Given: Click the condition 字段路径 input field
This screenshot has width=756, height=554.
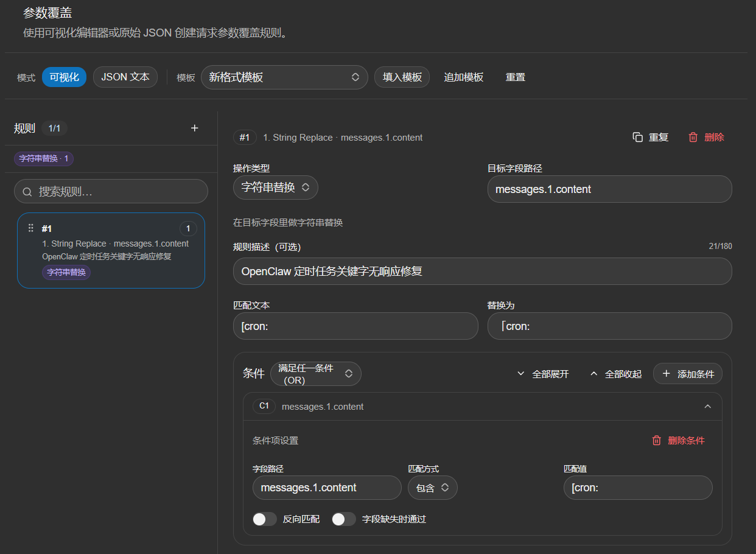Looking at the screenshot, I should point(327,488).
